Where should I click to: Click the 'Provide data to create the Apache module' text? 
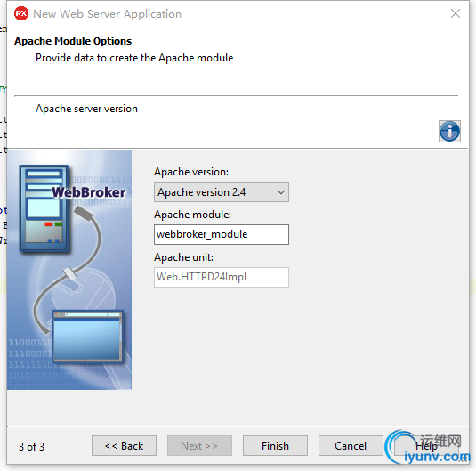(134, 58)
